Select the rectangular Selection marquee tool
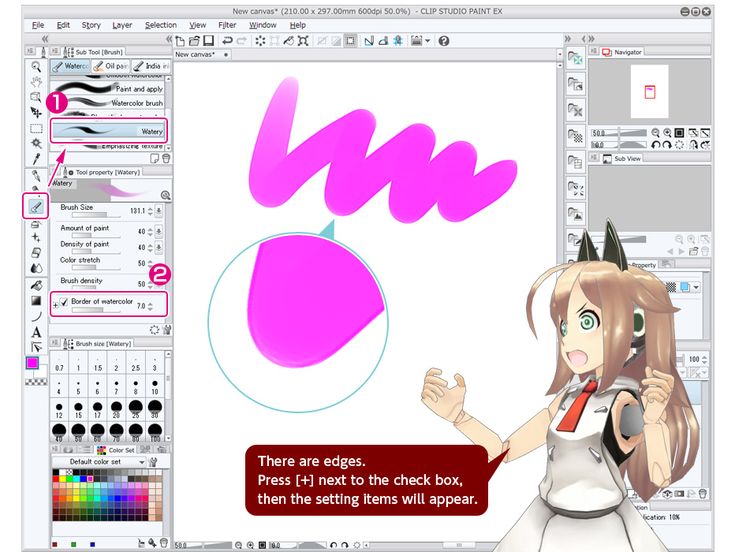This screenshot has height=552, width=735. (x=36, y=128)
